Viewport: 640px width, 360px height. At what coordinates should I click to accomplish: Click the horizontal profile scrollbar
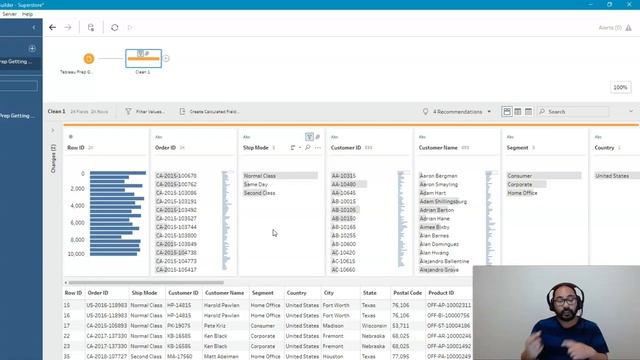(146, 282)
